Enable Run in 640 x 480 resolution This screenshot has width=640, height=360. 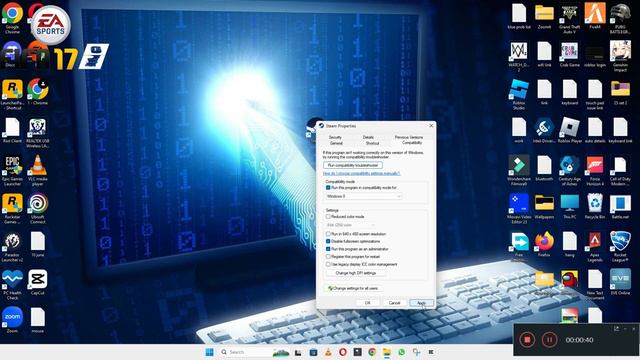[328, 234]
